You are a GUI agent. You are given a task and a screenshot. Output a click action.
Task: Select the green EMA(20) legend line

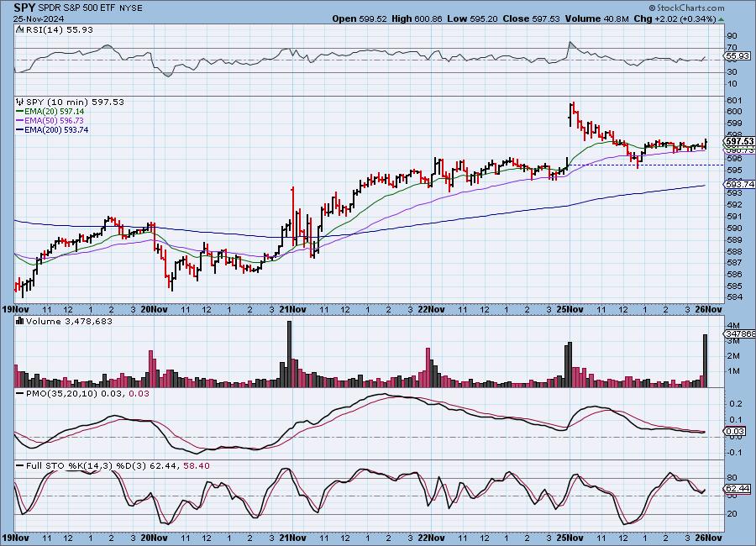coord(20,112)
